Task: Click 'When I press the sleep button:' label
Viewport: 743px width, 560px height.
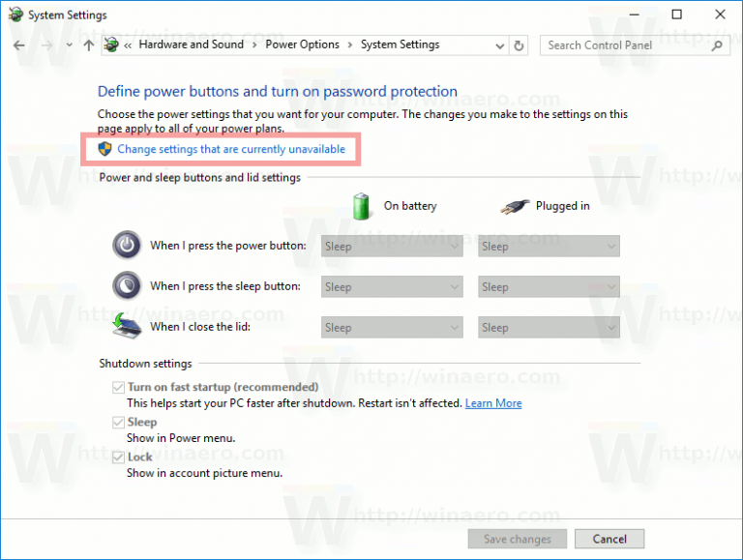Action: [225, 286]
